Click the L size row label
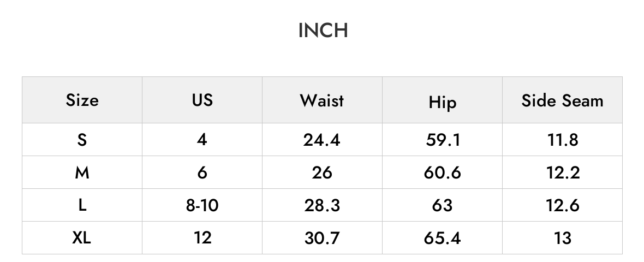 tap(82, 205)
